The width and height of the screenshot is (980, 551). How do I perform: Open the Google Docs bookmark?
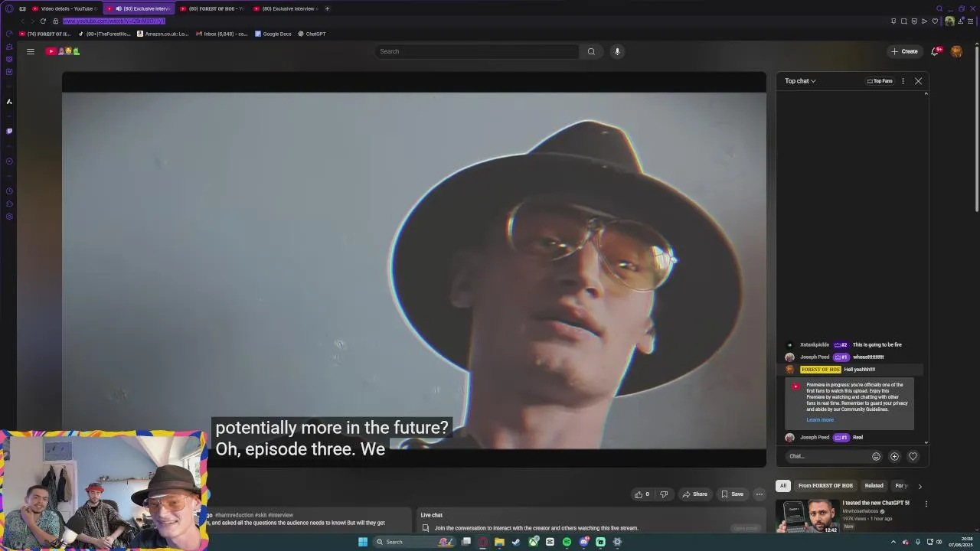pyautogui.click(x=273, y=34)
